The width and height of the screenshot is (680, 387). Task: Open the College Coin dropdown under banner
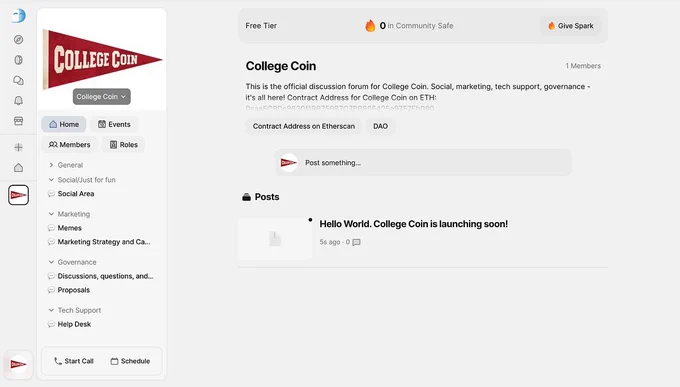101,97
